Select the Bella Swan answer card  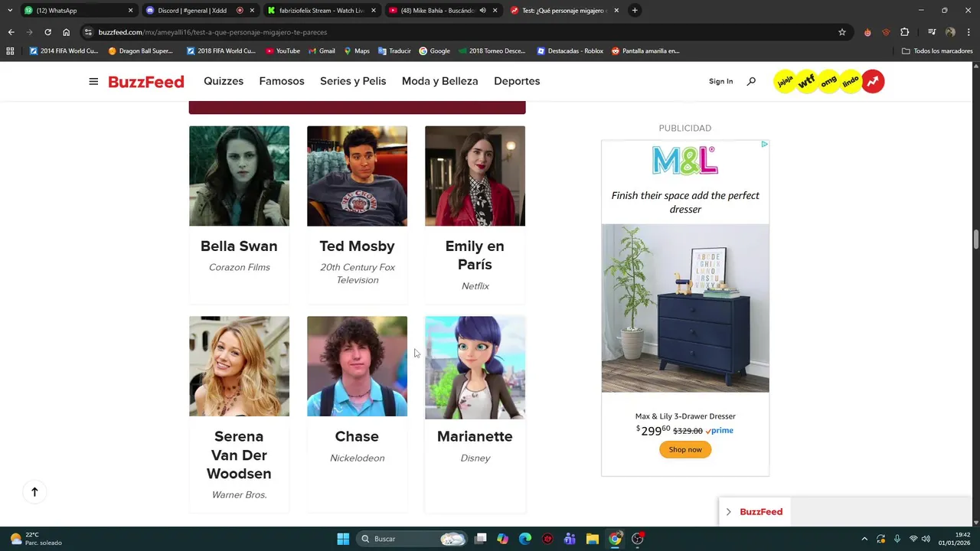(239, 214)
